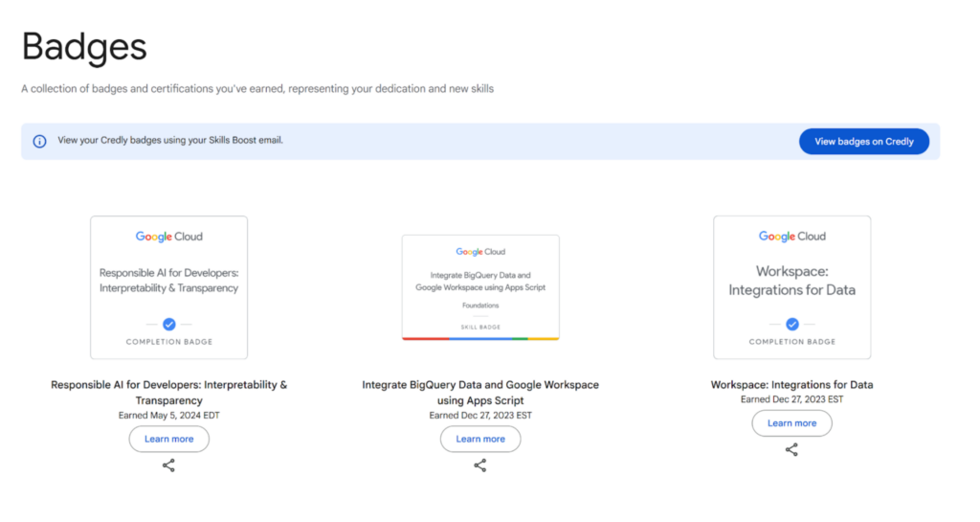Screen dimensions: 980x522
Task: Click the blue checkmark on Workspace badge card
Action: (x=791, y=324)
